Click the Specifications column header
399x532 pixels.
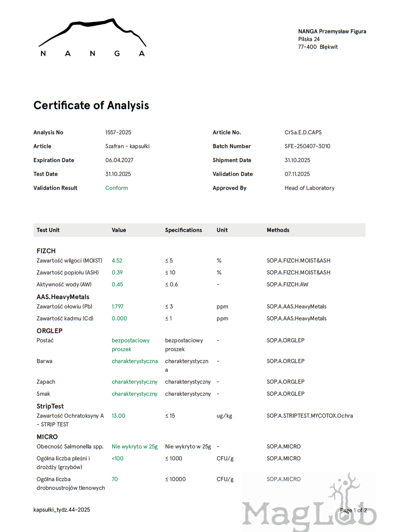pos(184,230)
